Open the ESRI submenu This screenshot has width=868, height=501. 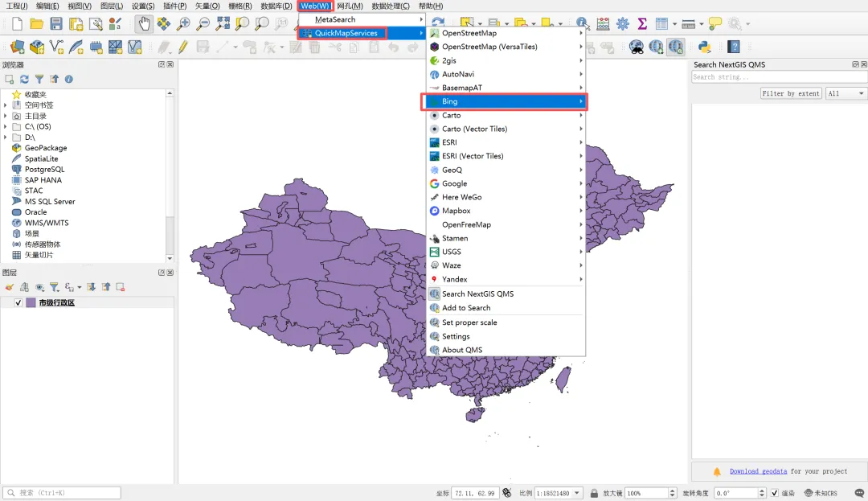pos(506,142)
